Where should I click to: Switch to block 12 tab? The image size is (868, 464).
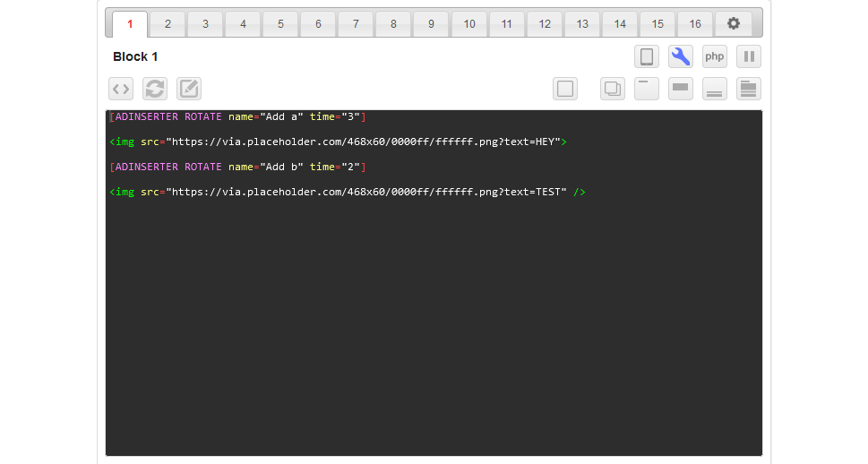pyautogui.click(x=545, y=24)
